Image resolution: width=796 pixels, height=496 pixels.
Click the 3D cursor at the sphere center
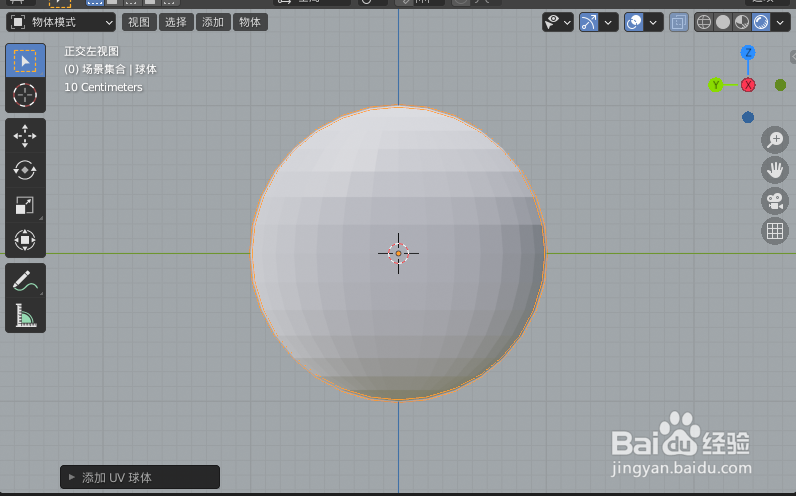[x=399, y=253]
